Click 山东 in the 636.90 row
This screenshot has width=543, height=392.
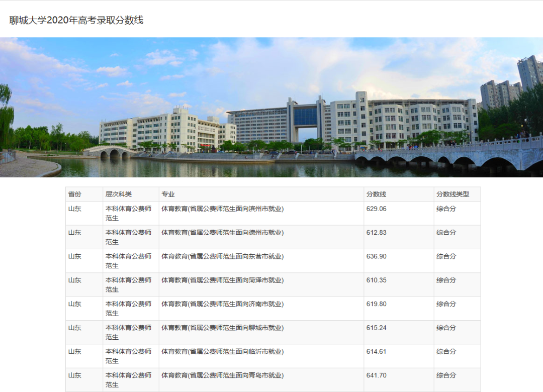pyautogui.click(x=75, y=256)
